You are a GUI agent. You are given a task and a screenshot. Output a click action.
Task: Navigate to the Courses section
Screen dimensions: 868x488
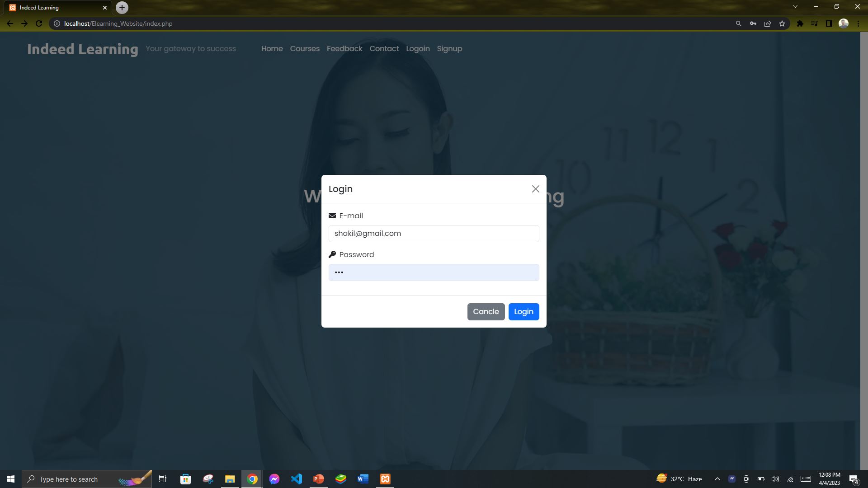click(305, 48)
